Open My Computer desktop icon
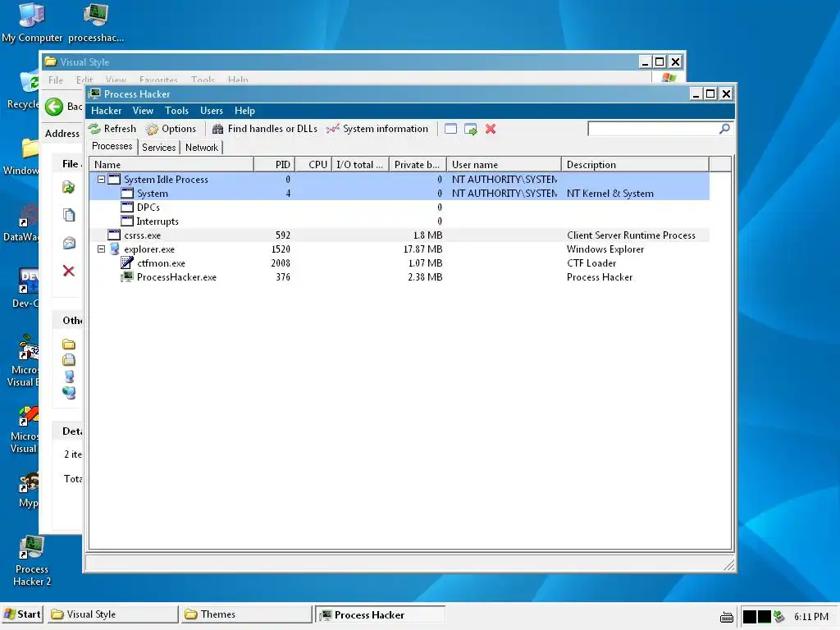 pyautogui.click(x=32, y=23)
